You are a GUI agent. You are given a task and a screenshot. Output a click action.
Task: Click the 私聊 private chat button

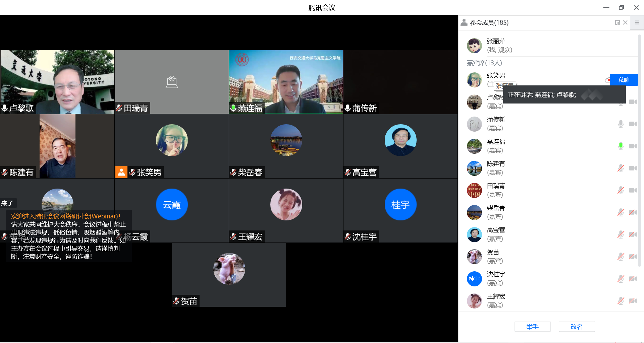tap(624, 80)
